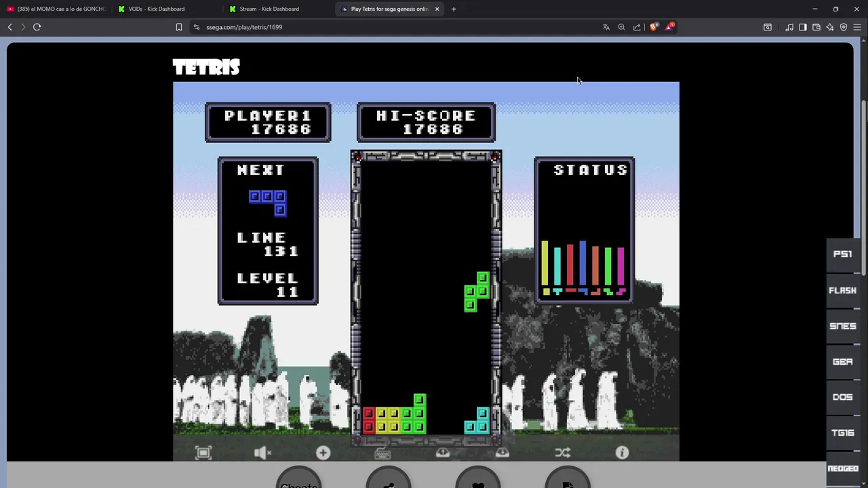Open the Cheats round button
The height and width of the screenshot is (488, 868).
coord(299,478)
